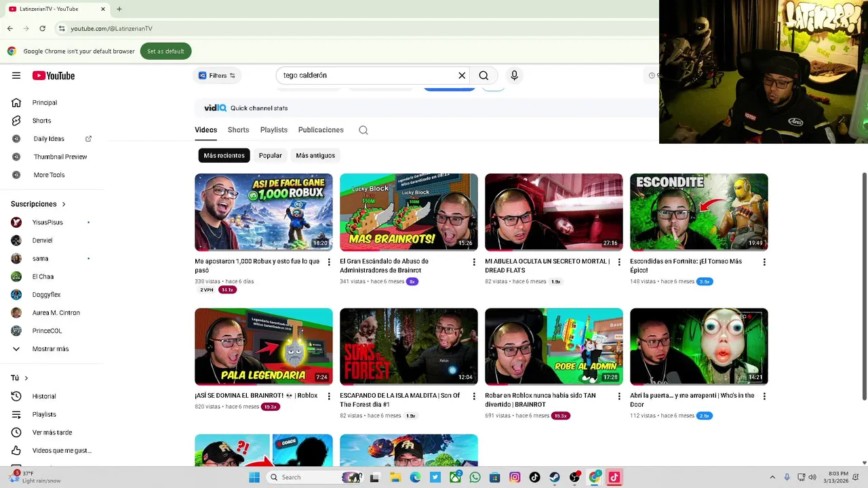Expand the Suscripciones section chevron
Viewport: 868px width, 488px height.
click(x=64, y=204)
